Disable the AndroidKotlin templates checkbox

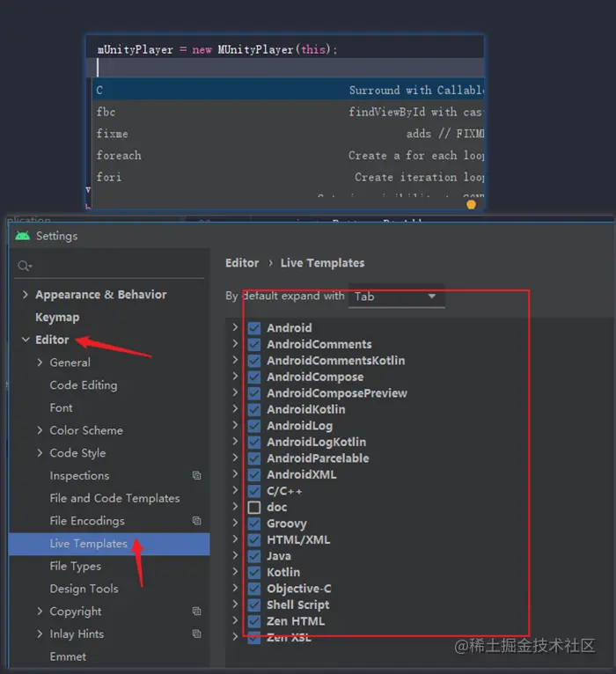click(254, 410)
